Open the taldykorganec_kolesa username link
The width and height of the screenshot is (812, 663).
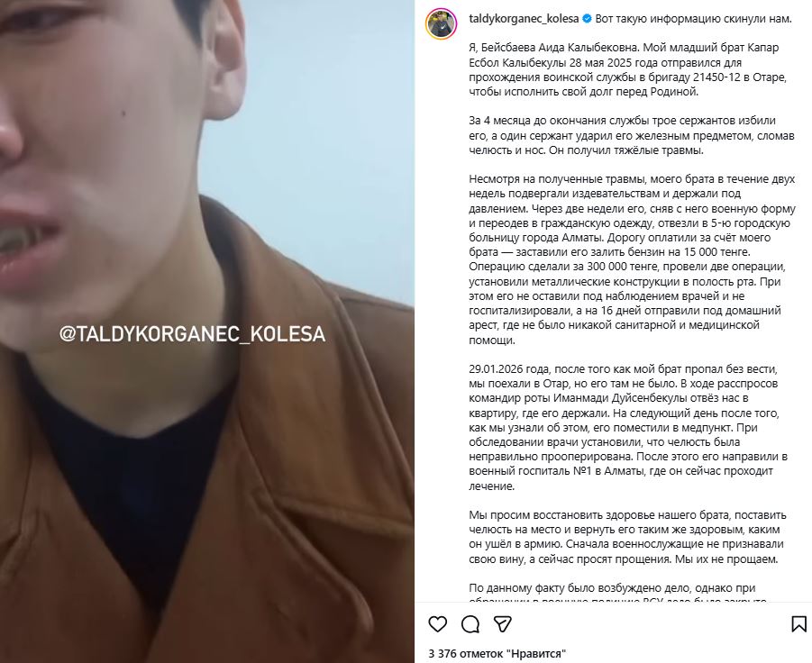tap(524, 19)
